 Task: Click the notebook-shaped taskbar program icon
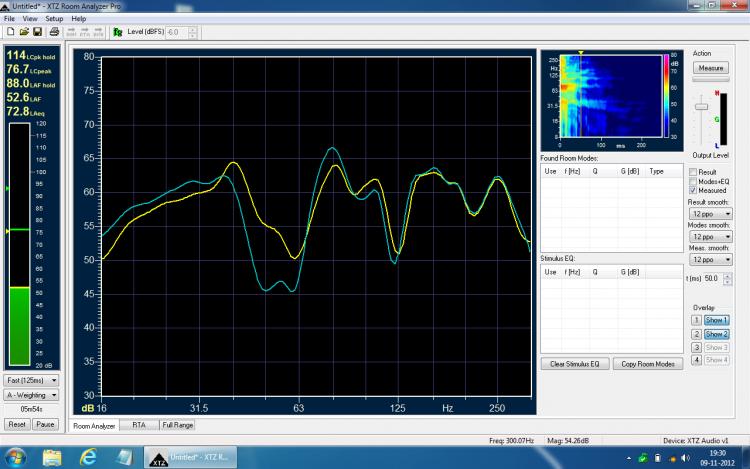pos(124,458)
